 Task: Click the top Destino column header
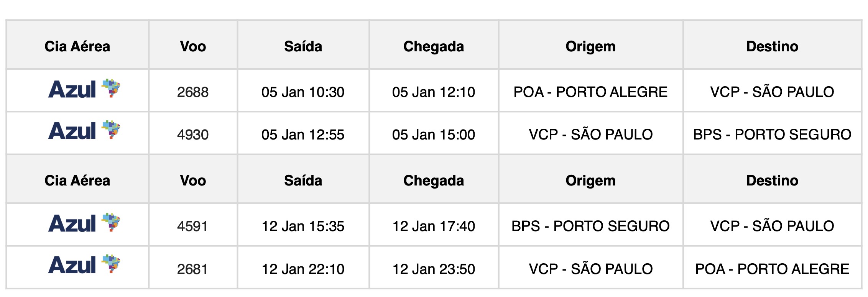772,46
